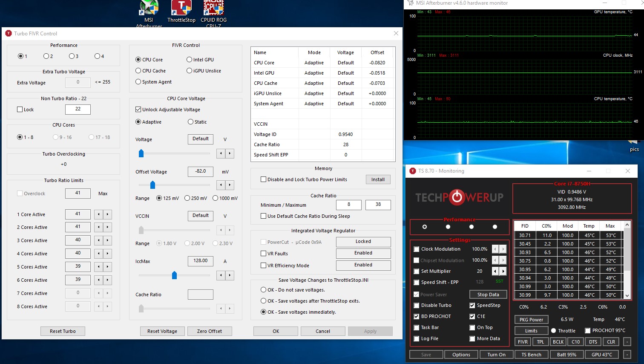Select CPU Cache radio button

coord(151,71)
